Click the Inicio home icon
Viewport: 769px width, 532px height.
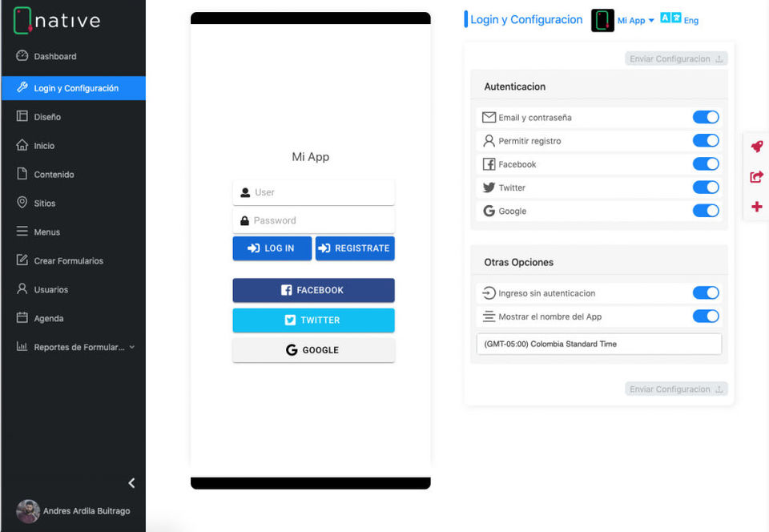coord(22,145)
